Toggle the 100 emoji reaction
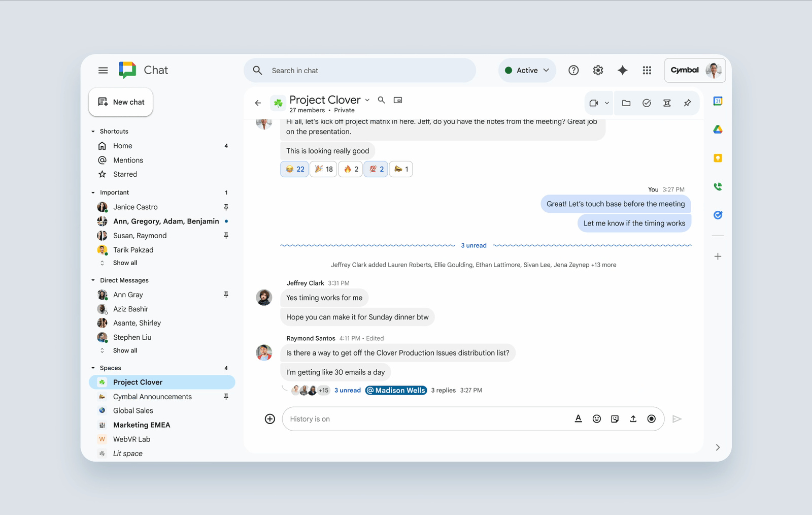Viewport: 812px width, 515px height. [x=376, y=169]
